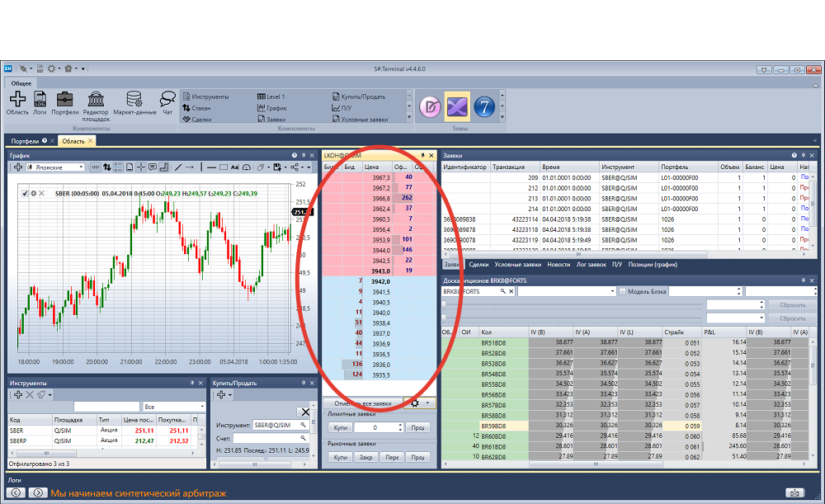Click the upper slider handle in options board
Viewport: 825px width, 504px height.
click(x=444, y=304)
